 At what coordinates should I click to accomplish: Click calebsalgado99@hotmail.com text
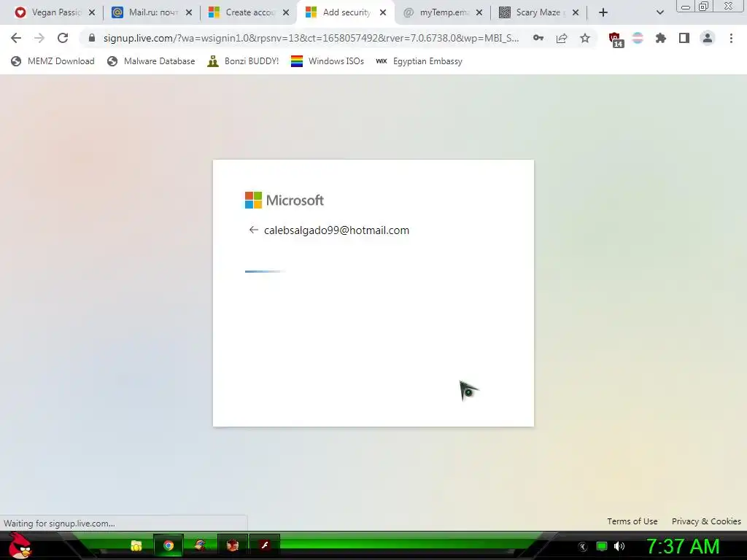(336, 230)
